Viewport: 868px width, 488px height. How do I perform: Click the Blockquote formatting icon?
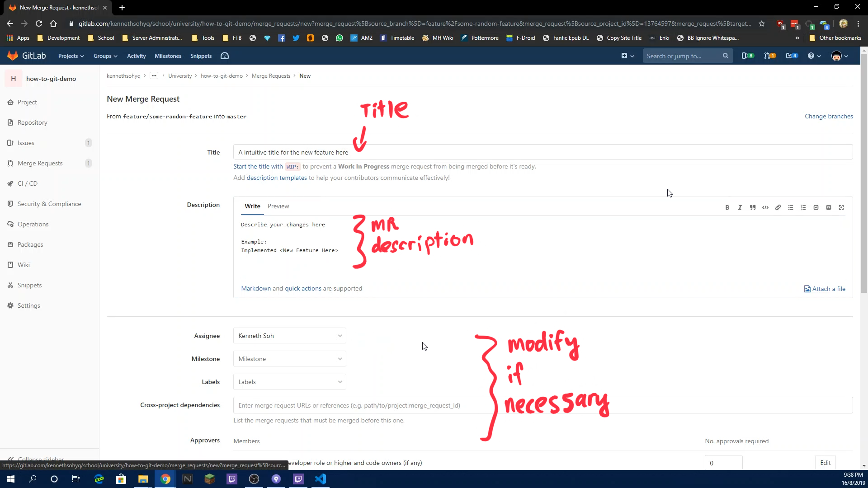pyautogui.click(x=753, y=207)
